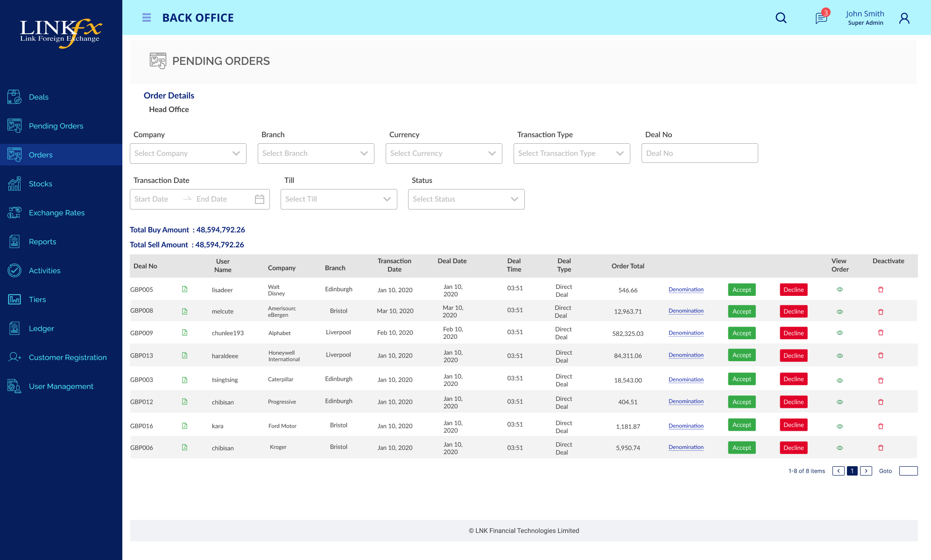Open document icon for GBP003
Image resolution: width=931 pixels, height=560 pixels.
point(184,380)
